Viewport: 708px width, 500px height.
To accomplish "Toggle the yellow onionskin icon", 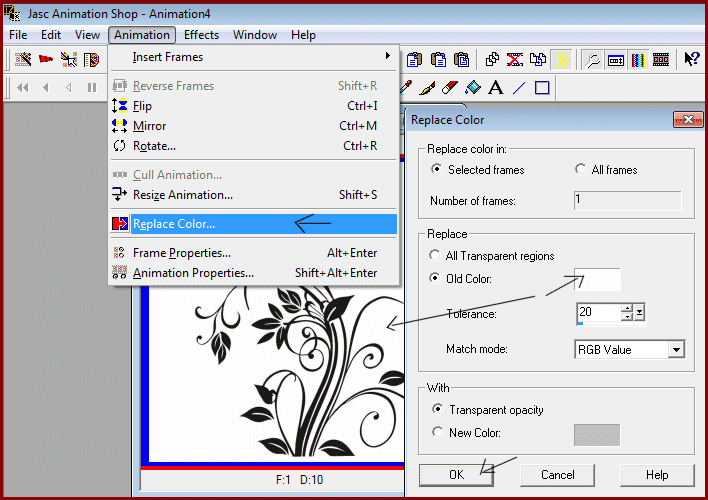I will [x=562, y=59].
